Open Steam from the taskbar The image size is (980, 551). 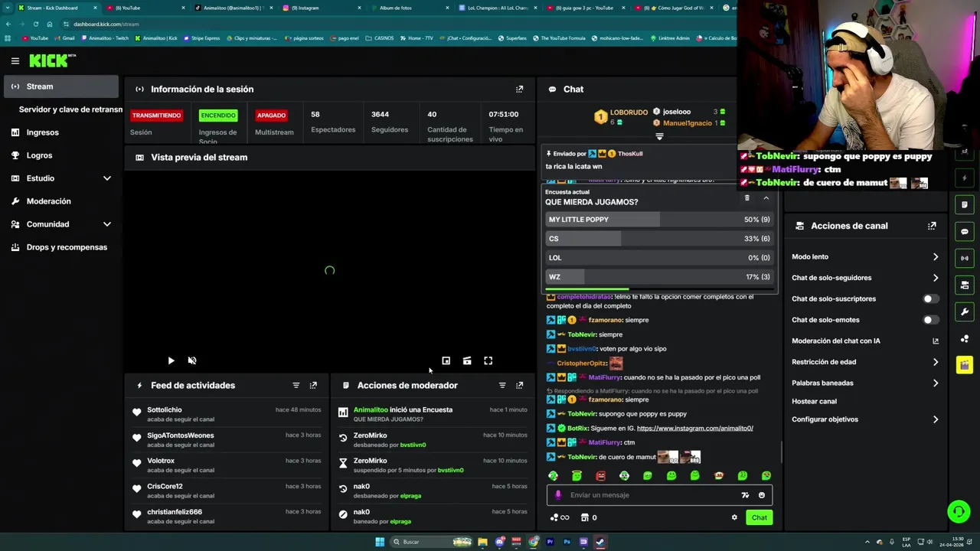600,542
